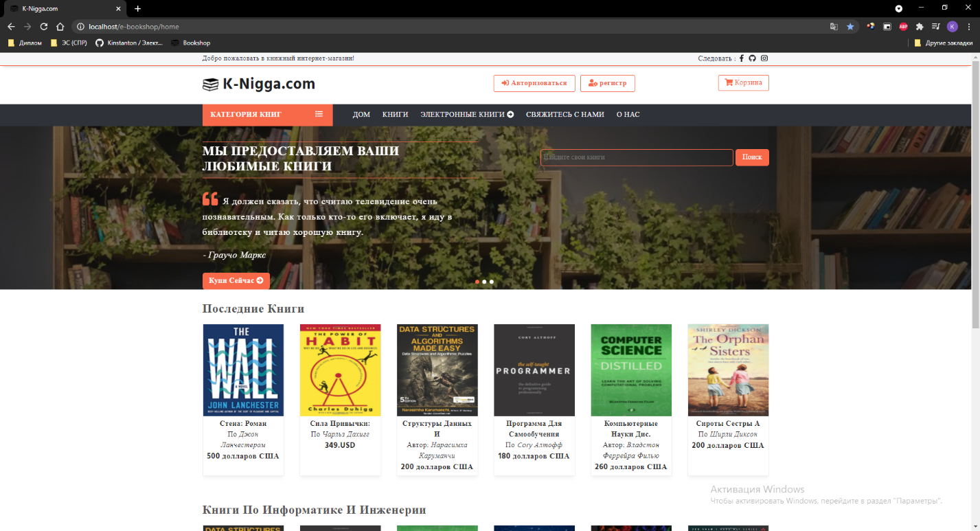980x531 pixels.
Task: Open the Data Structures and Algorithms cover
Action: coord(437,370)
